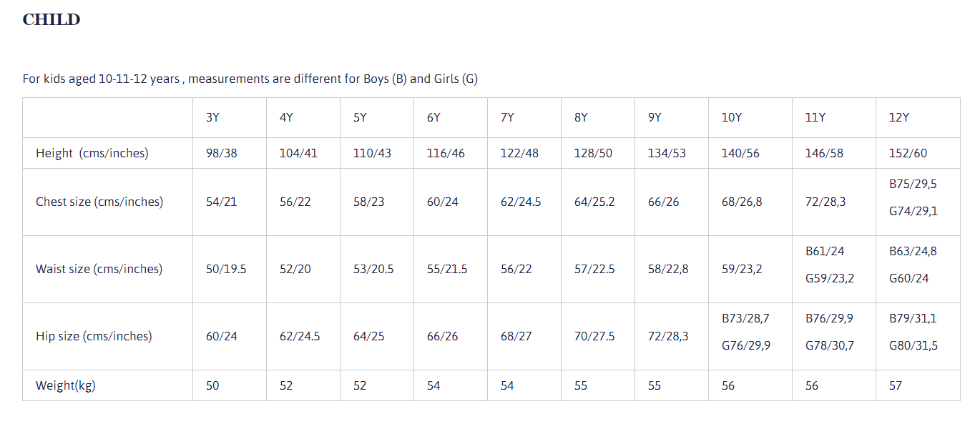Click weight value 57

(896, 385)
